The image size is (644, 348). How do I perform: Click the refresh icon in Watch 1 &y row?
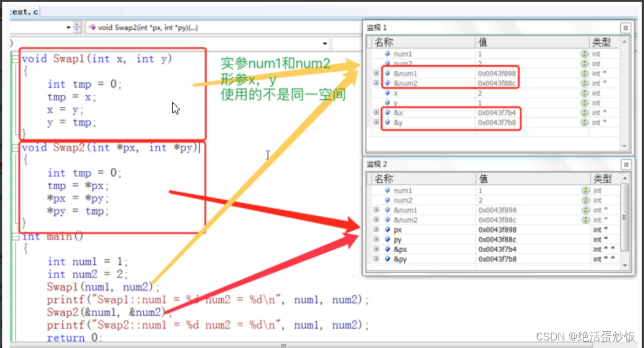coord(585,123)
